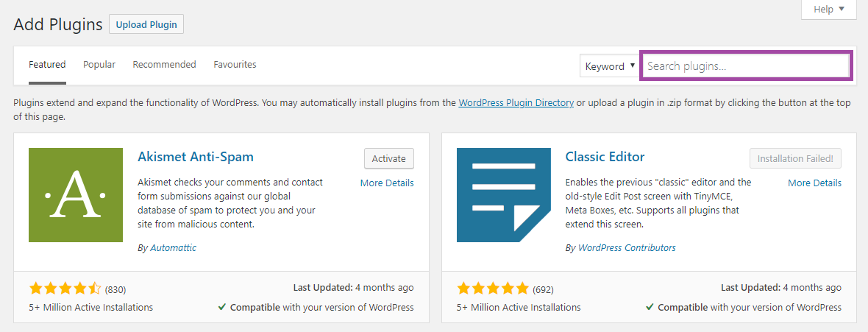
Task: Open the Recommended tab
Action: (x=164, y=65)
